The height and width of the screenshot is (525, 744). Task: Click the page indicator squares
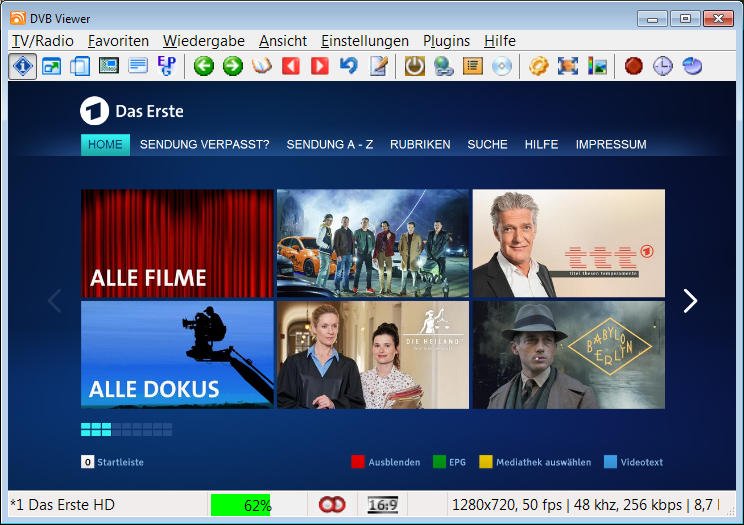(x=127, y=430)
